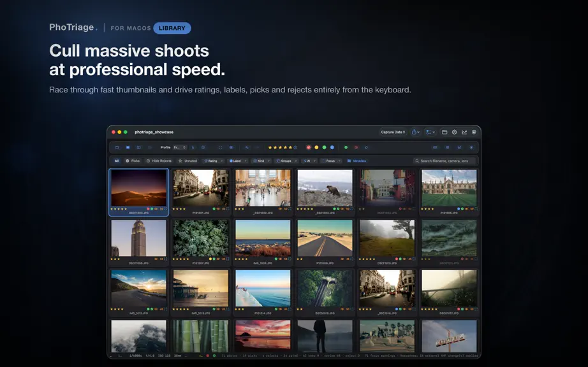
Task: Expand the Groups filter dropdown
Action: [287, 161]
